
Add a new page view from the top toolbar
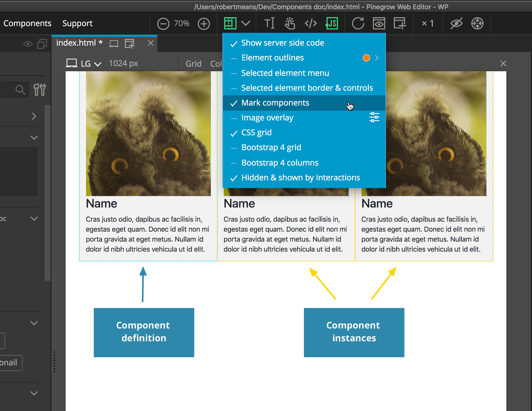point(400,24)
